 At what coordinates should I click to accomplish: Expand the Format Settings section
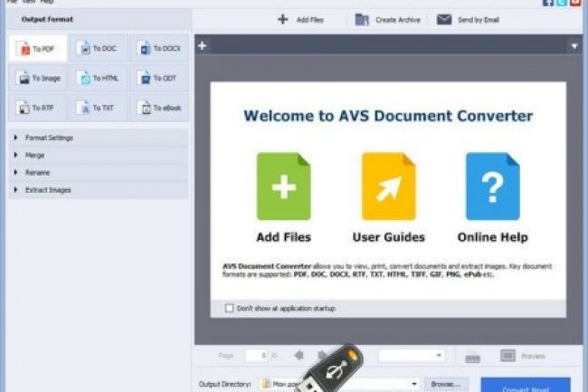[50, 138]
